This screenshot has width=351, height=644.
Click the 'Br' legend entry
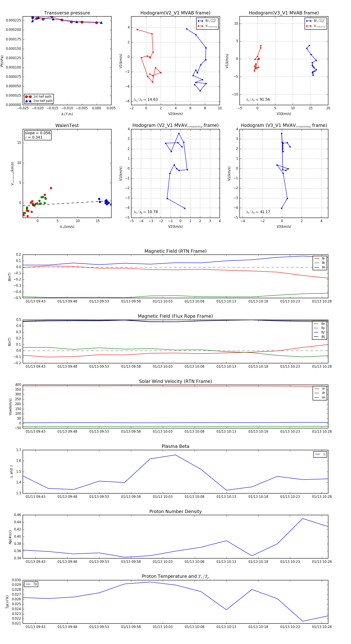pyautogui.click(x=320, y=259)
